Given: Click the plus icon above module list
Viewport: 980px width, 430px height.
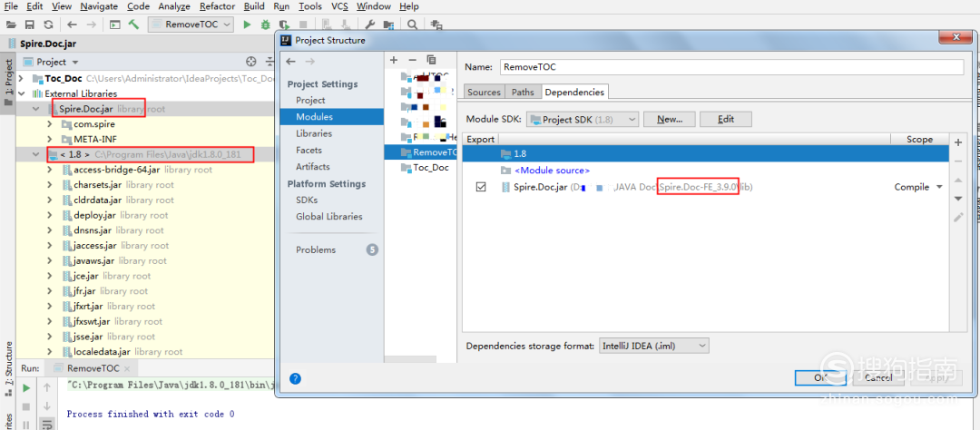Looking at the screenshot, I should (x=394, y=60).
